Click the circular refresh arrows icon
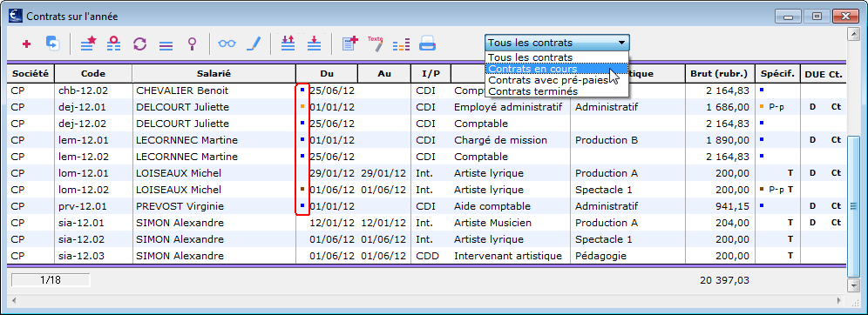This screenshot has width=868, height=315. click(140, 44)
